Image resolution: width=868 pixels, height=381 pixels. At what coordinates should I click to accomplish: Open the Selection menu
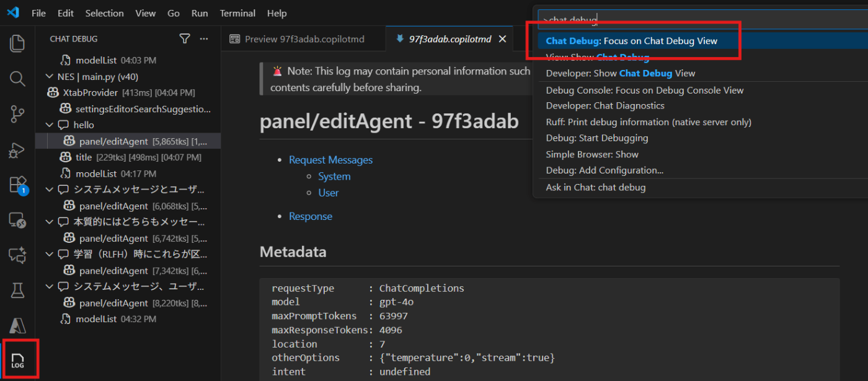pyautogui.click(x=104, y=13)
